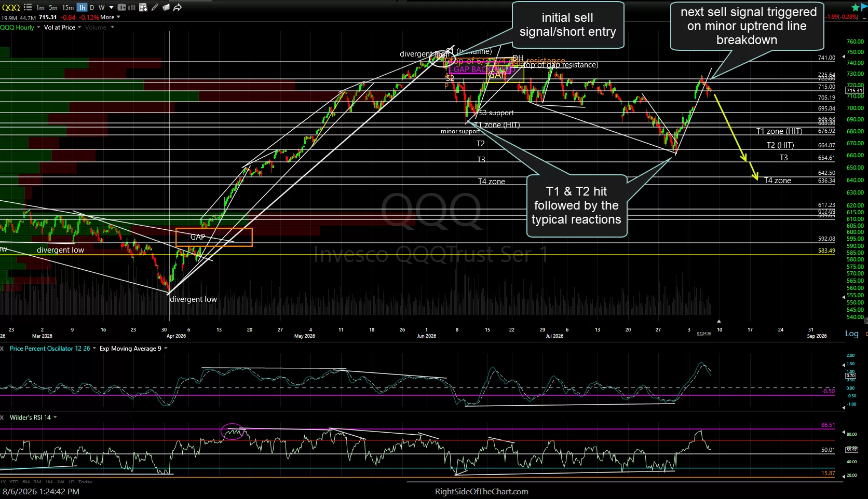
Task: Click the T2 (HIT) label on right
Action: point(780,145)
